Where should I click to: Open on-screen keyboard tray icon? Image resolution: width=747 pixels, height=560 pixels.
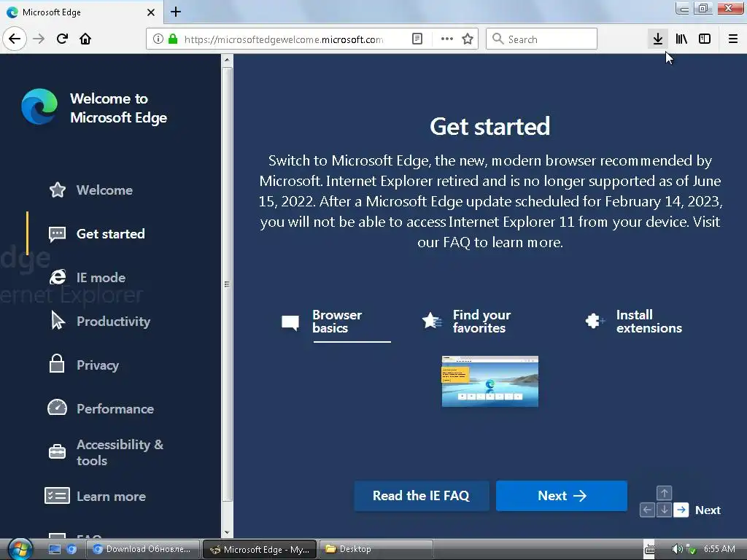[x=650, y=549]
